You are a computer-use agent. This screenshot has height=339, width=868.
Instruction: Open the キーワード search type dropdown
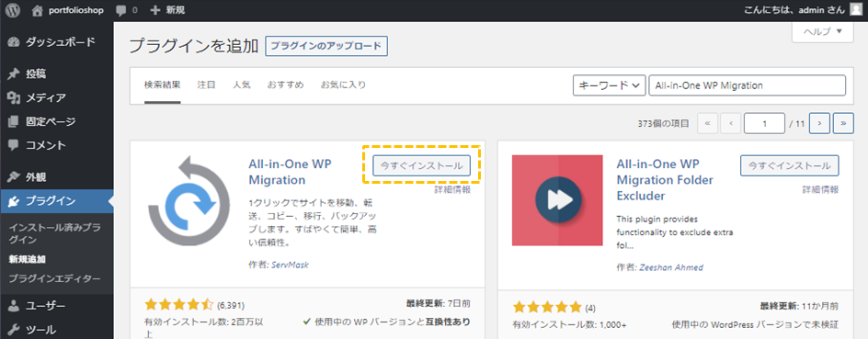tap(609, 85)
